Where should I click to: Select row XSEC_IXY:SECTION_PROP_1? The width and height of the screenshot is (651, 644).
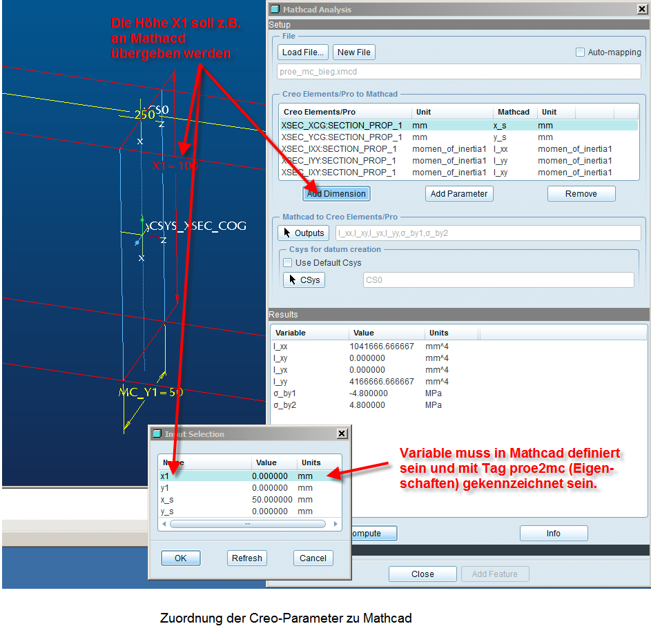point(459,172)
